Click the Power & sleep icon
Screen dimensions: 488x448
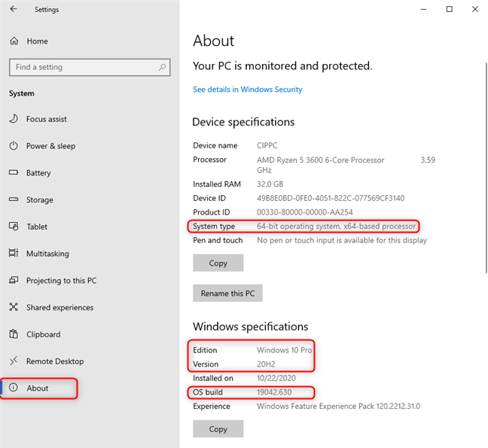14,145
